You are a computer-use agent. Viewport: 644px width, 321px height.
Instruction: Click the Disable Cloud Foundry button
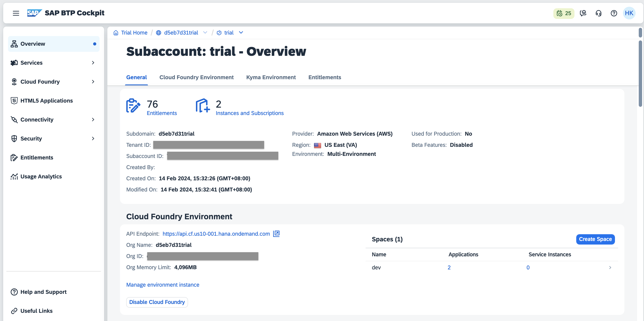[157, 302]
